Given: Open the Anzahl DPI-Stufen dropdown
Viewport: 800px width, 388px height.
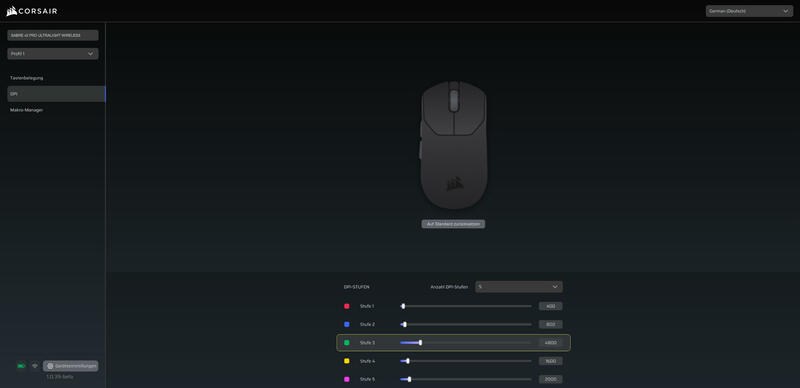Looking at the screenshot, I should (519, 287).
